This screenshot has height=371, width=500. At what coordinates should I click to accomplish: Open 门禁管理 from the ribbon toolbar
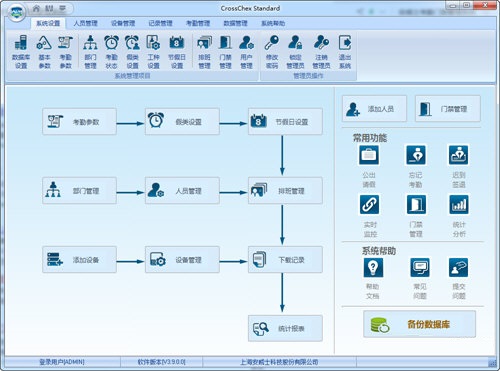225,52
